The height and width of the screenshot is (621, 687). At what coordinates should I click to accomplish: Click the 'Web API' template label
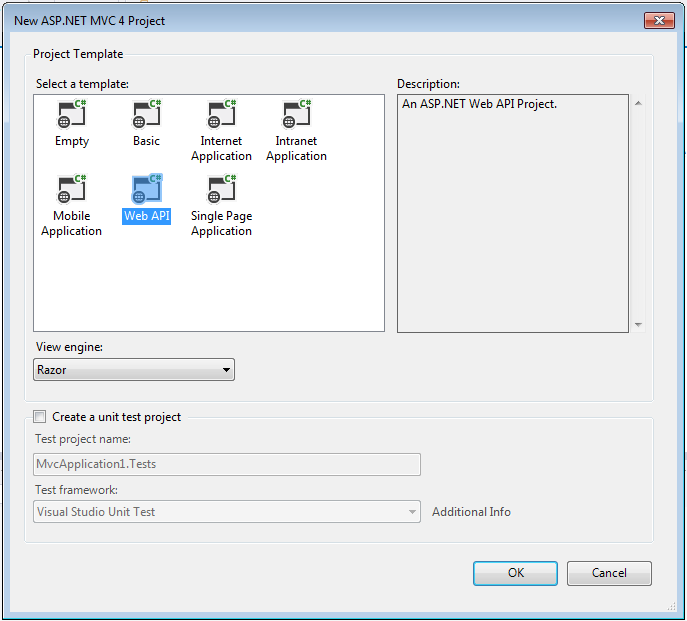point(147,216)
